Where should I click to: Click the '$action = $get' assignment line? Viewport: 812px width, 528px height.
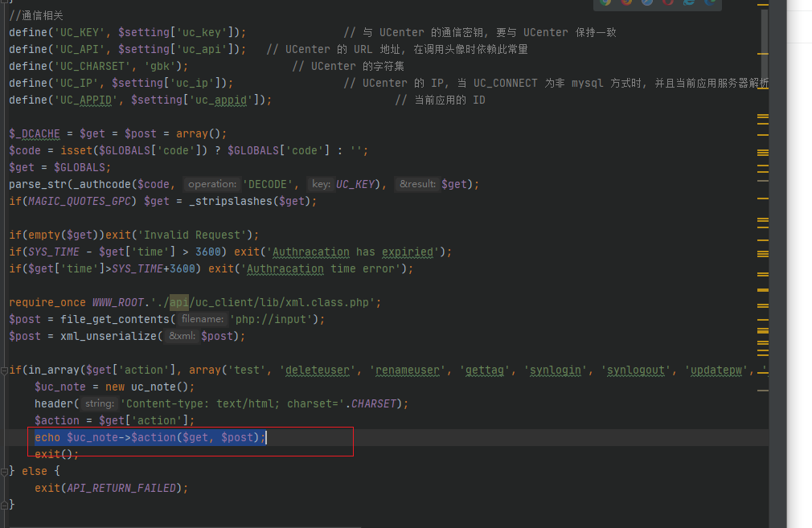[x=114, y=420]
